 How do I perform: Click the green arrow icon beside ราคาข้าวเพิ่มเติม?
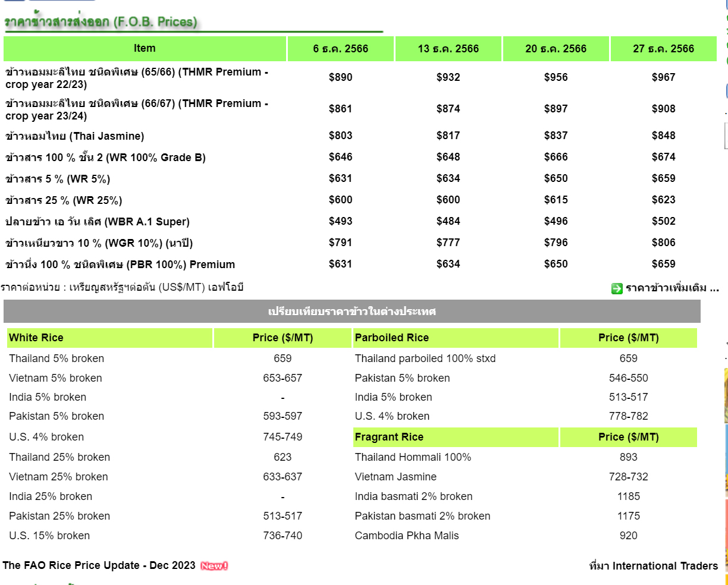(x=617, y=288)
